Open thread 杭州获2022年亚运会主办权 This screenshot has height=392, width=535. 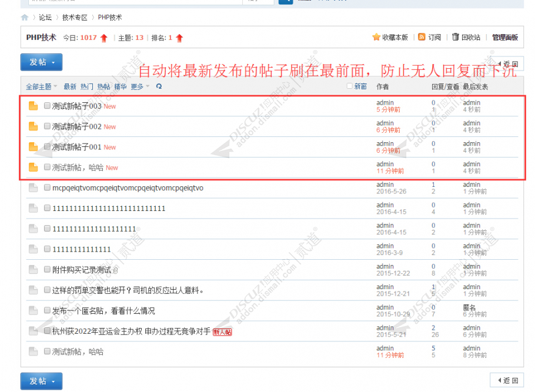pos(131,331)
